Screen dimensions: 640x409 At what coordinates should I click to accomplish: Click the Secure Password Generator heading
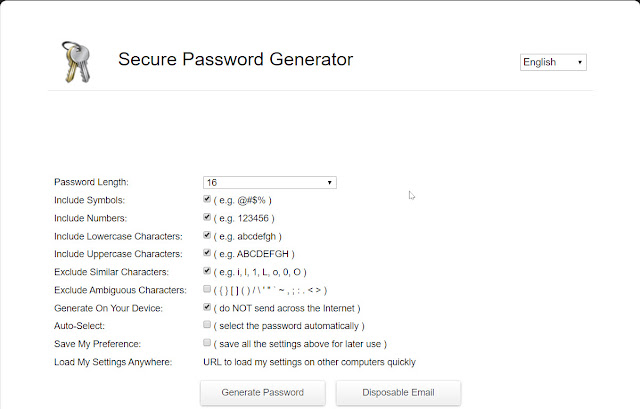(x=235, y=59)
